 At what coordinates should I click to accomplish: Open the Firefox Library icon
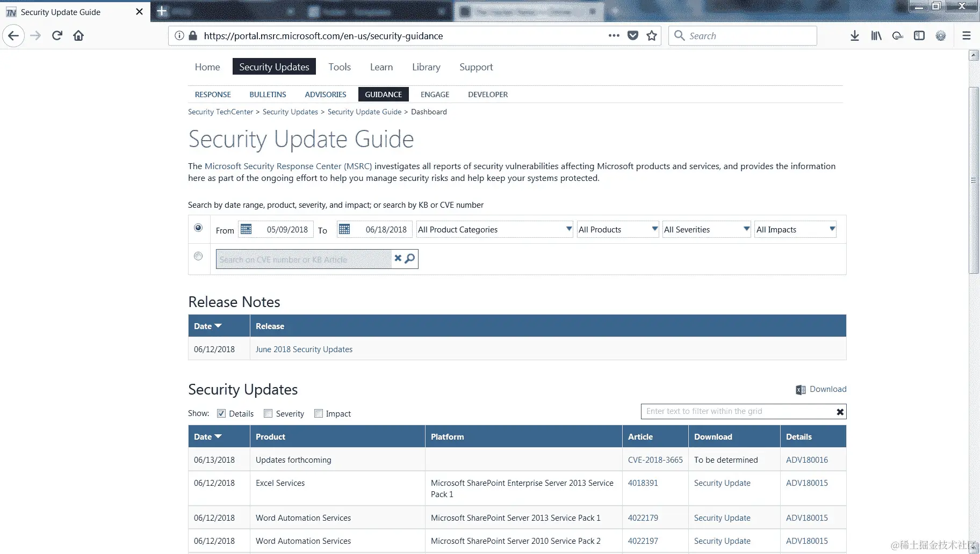876,36
